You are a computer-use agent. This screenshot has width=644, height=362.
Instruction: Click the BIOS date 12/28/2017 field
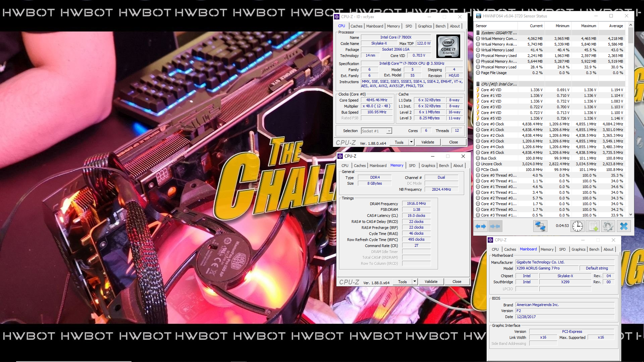pyautogui.click(x=565, y=317)
